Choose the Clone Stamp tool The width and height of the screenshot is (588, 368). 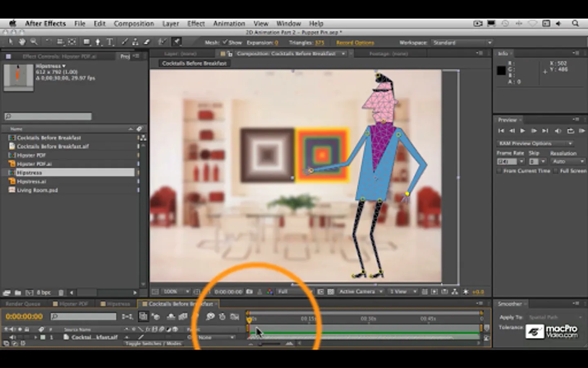click(x=135, y=42)
